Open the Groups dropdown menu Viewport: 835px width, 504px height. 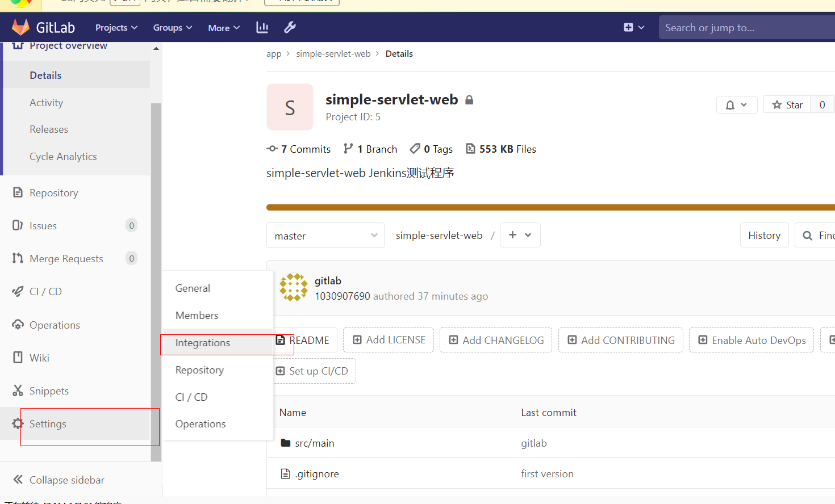click(x=173, y=27)
